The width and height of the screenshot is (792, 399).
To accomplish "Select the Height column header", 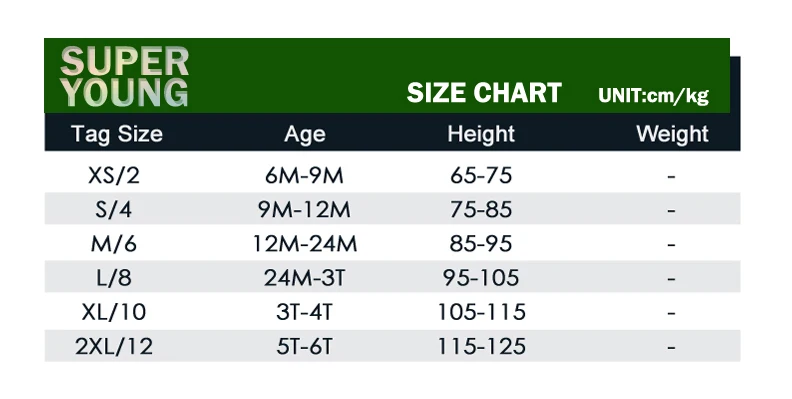I will [x=481, y=134].
